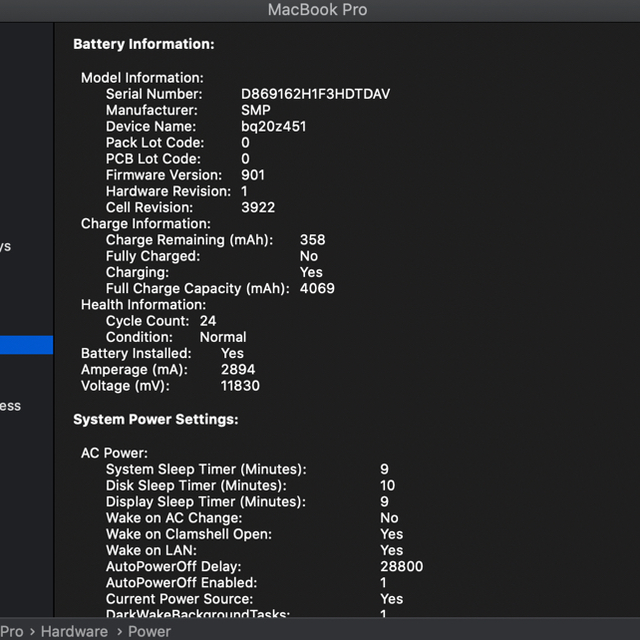The height and width of the screenshot is (640, 640).
Task: Select the AutoPowerOff Delay value 28800
Action: (402, 566)
